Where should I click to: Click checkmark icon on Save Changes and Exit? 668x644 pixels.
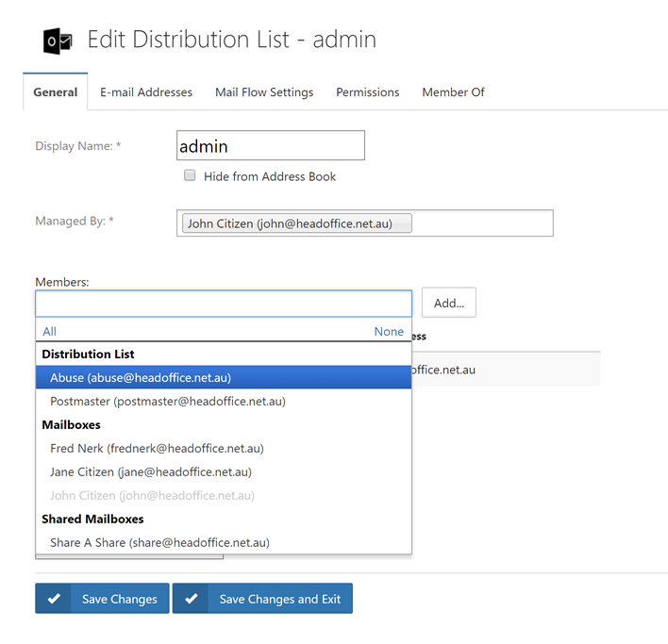tap(192, 599)
